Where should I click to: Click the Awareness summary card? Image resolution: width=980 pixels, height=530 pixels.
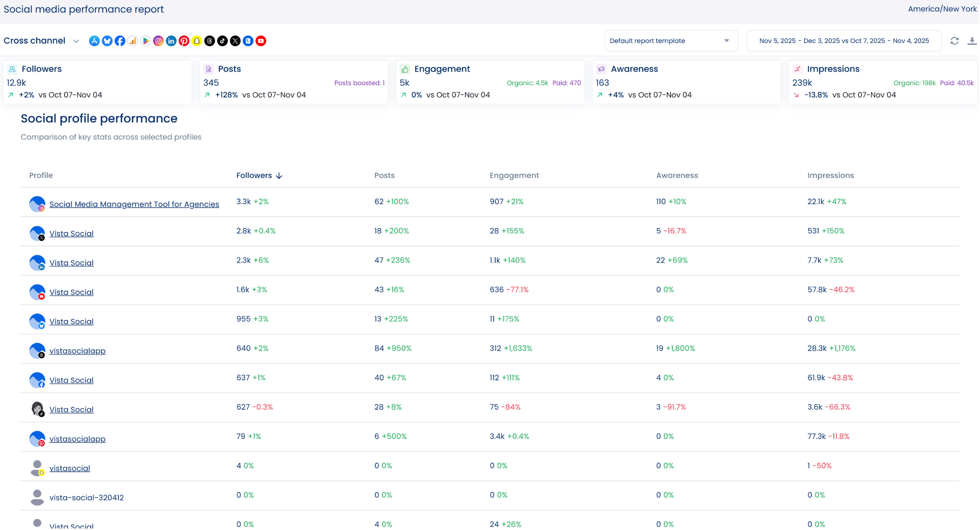[x=686, y=82]
